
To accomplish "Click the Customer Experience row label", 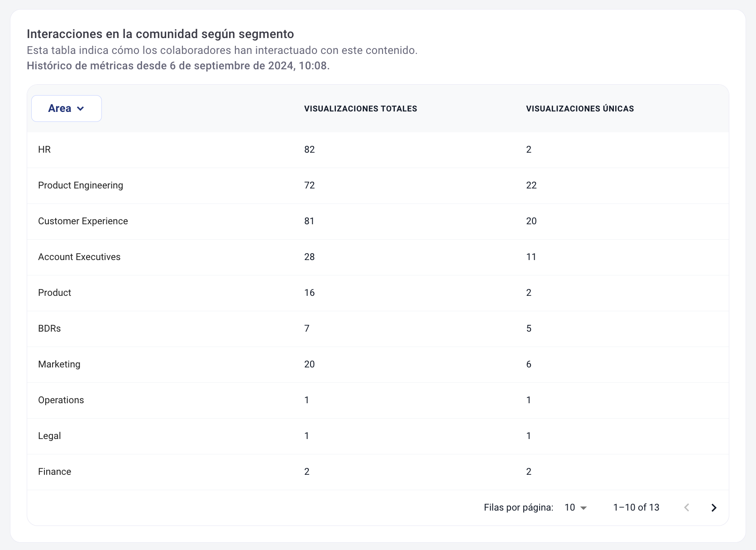I will (83, 221).
